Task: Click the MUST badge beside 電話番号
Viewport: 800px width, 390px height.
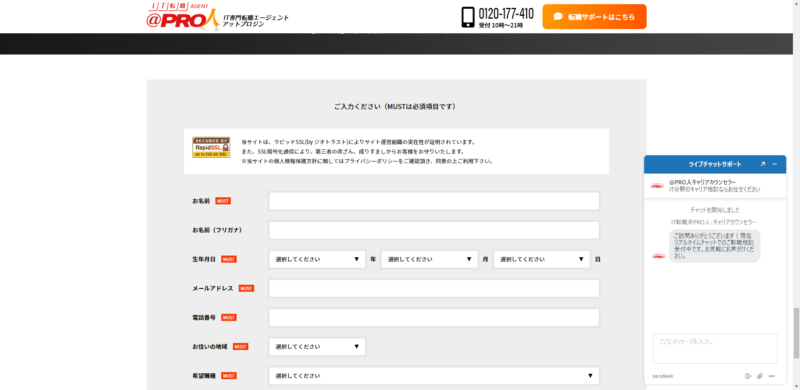Action: click(x=229, y=318)
